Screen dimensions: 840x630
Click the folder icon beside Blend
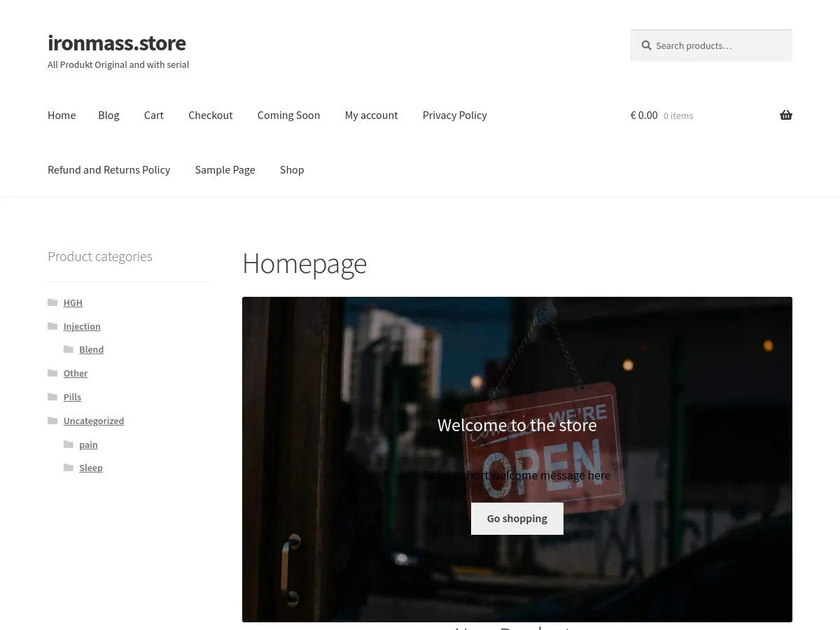tap(70, 349)
